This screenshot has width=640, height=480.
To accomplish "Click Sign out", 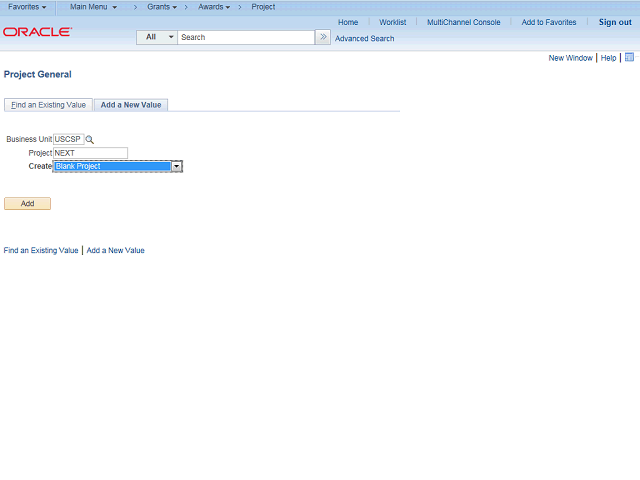I will coord(615,22).
